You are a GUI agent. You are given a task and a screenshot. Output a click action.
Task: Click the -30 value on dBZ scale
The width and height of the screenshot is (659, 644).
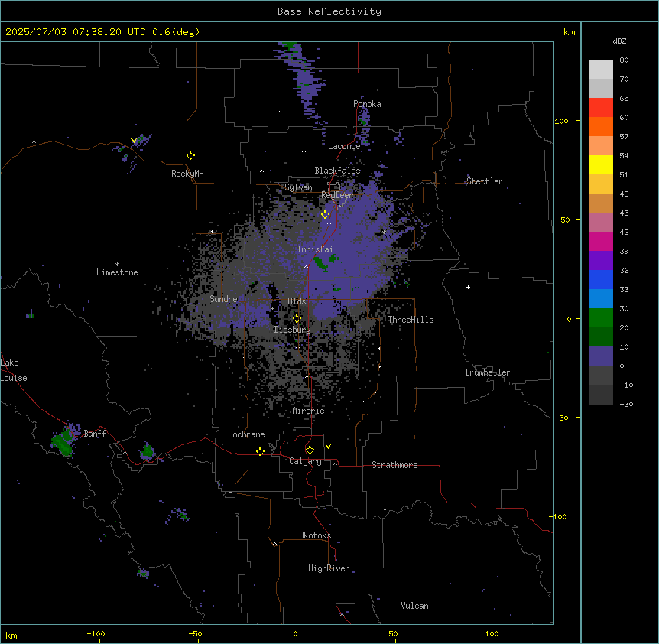tap(626, 404)
